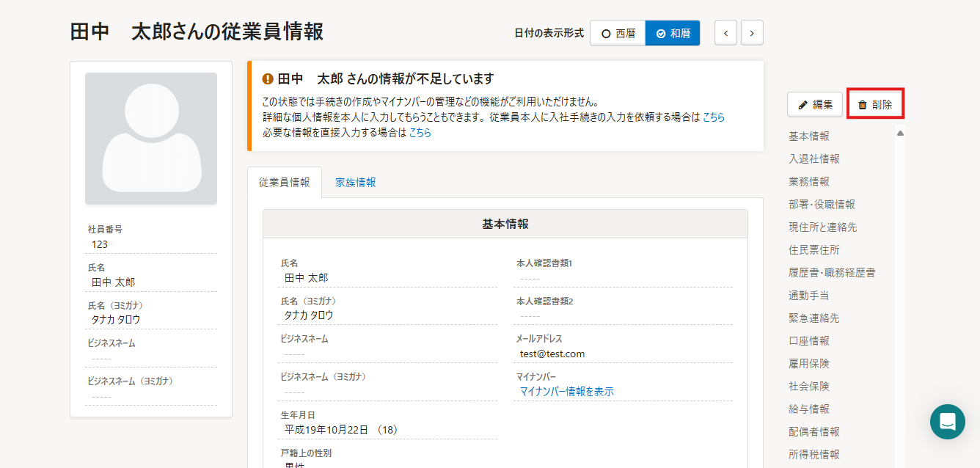
Task: Switch to the 家族情報 tab
Action: [x=356, y=183]
